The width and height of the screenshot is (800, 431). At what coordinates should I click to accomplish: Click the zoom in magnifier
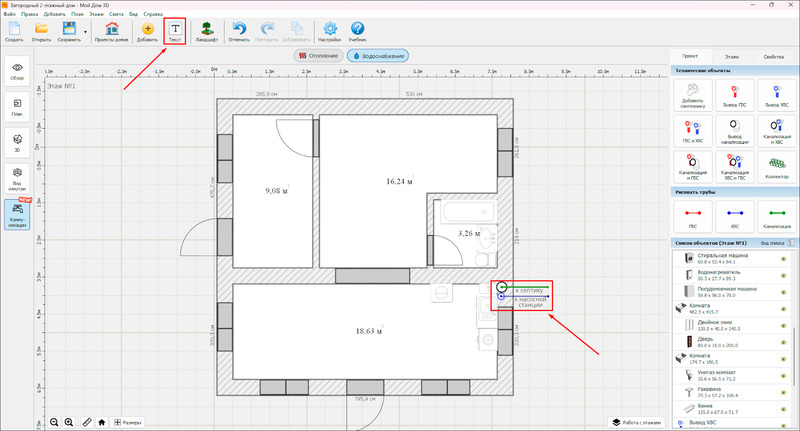69,423
